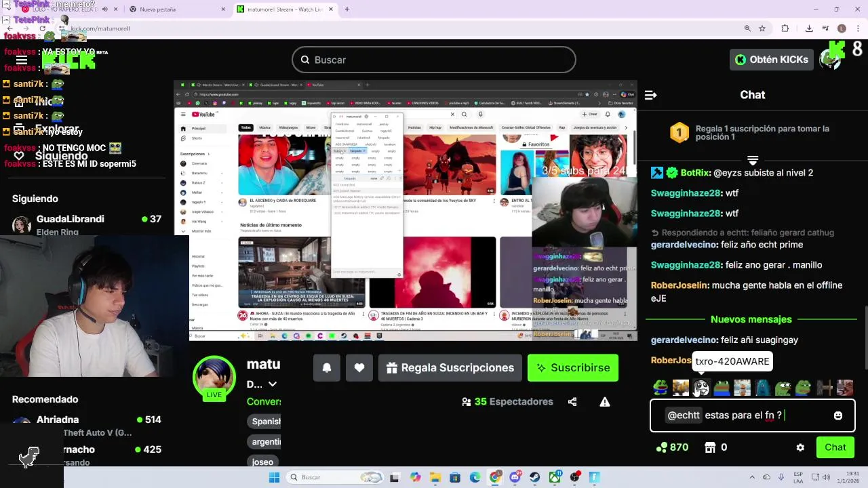This screenshot has height=488, width=868.
Task: Report the stream with the warning triangle
Action: click(x=605, y=402)
